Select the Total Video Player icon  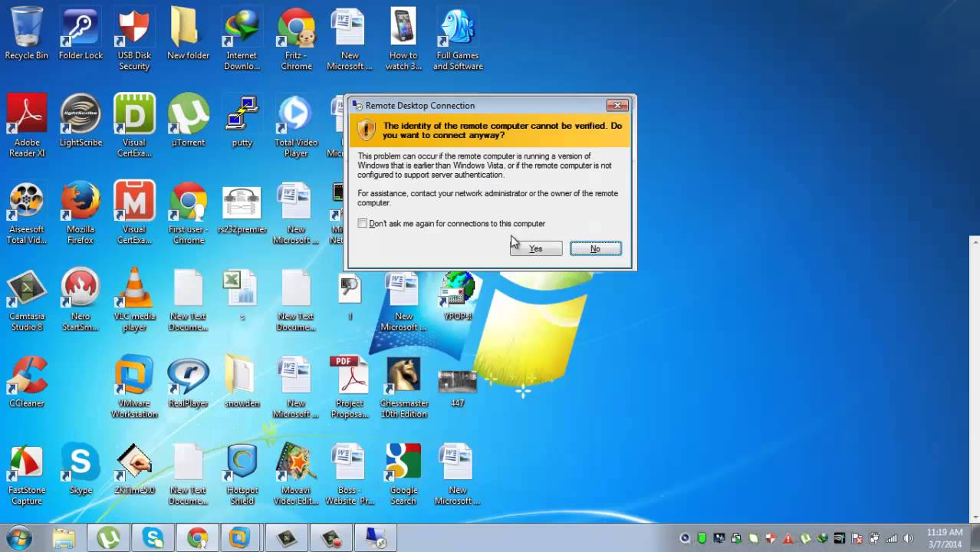[x=296, y=126]
